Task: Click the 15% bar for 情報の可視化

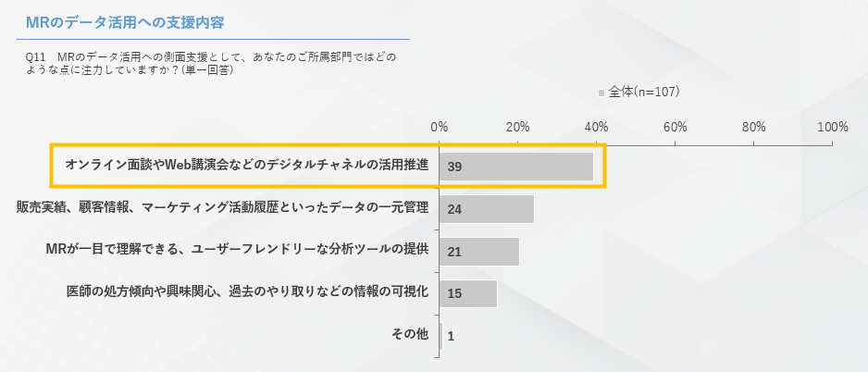Action: 468,293
